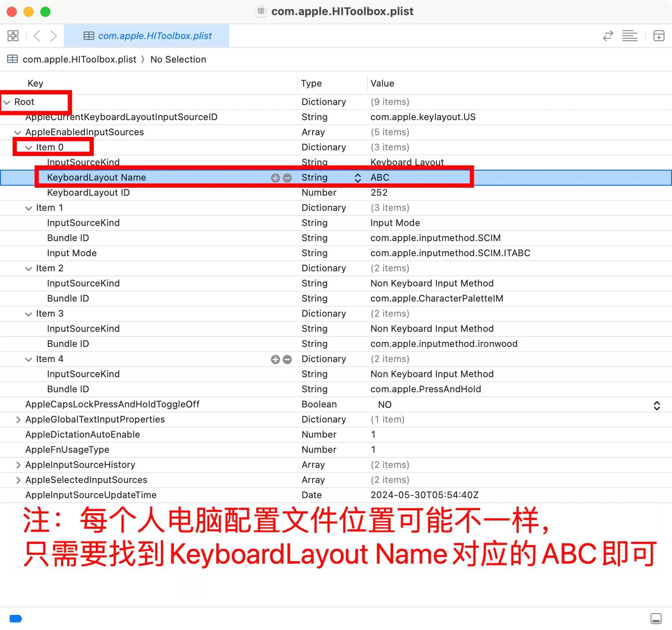Add a new editor pane

click(659, 36)
